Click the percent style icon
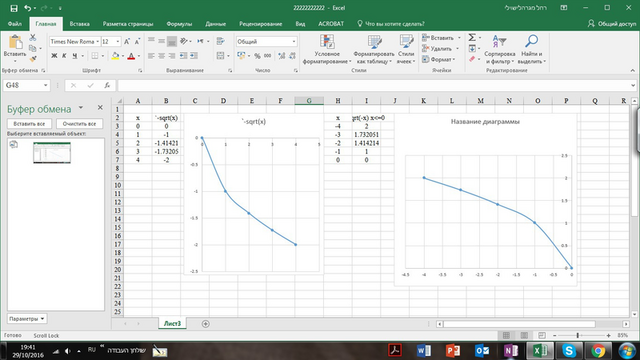Image resolution: width=640 pixels, height=360 pixels. (x=257, y=56)
